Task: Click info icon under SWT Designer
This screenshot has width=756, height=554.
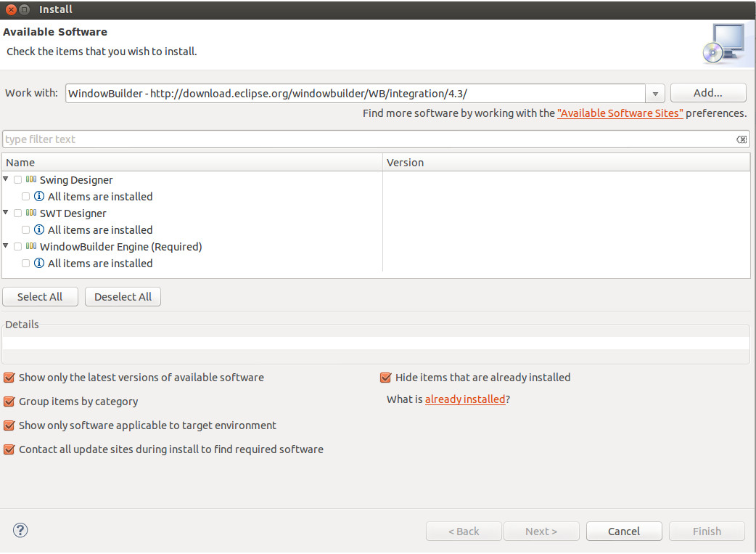Action: (x=39, y=229)
